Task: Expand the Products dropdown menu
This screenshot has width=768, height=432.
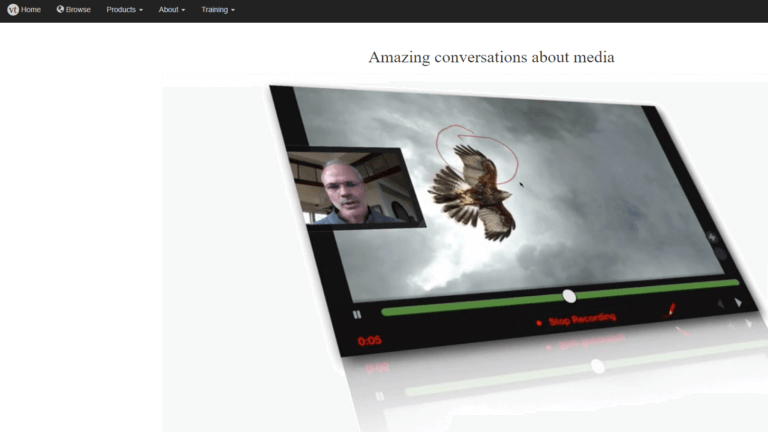Action: pos(124,10)
